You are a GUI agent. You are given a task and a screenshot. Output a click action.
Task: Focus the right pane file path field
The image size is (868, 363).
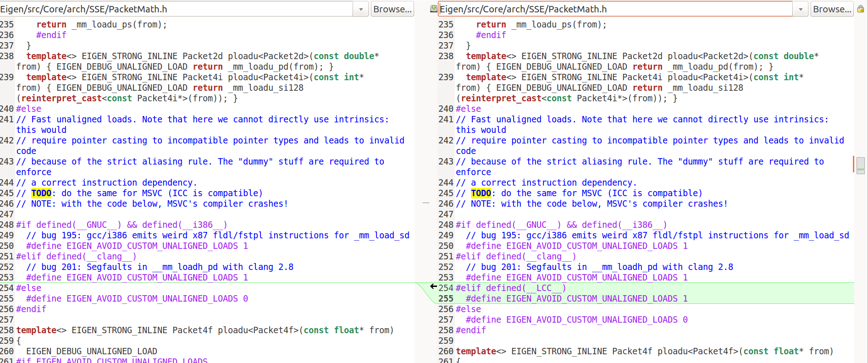(616, 9)
